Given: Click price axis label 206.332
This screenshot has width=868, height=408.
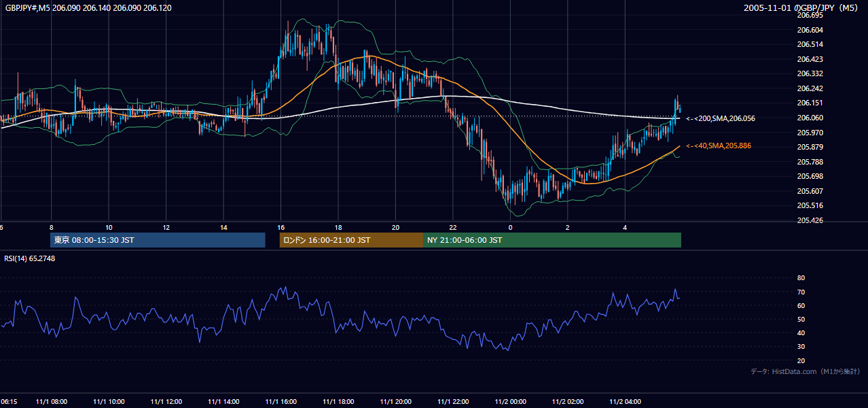Looking at the screenshot, I should point(810,73).
